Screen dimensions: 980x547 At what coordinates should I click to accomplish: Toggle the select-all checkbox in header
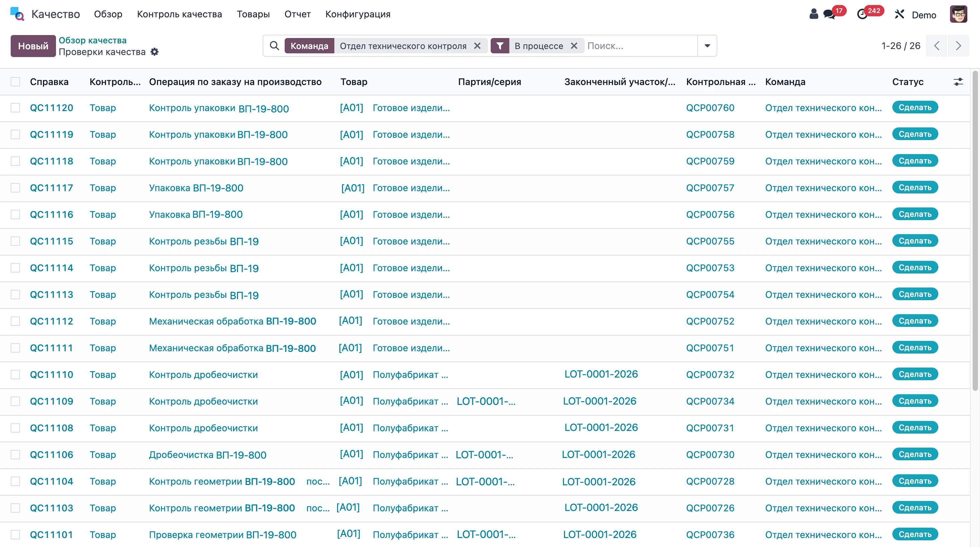[15, 82]
